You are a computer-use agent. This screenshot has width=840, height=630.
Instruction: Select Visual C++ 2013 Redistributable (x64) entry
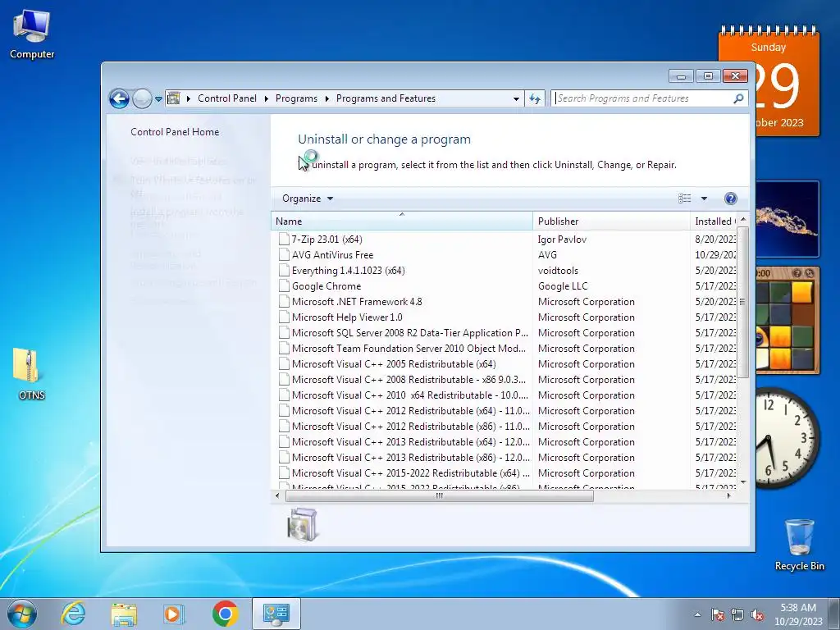(410, 441)
